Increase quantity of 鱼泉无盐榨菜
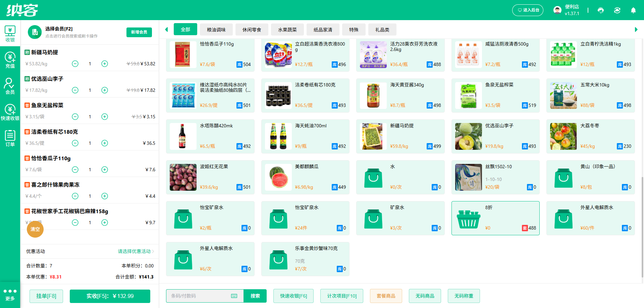 105,117
